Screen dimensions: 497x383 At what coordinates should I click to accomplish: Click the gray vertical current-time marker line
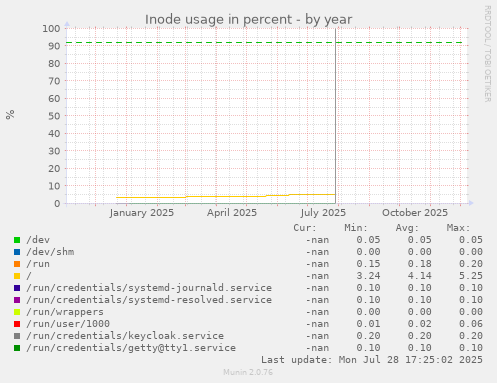click(x=335, y=116)
